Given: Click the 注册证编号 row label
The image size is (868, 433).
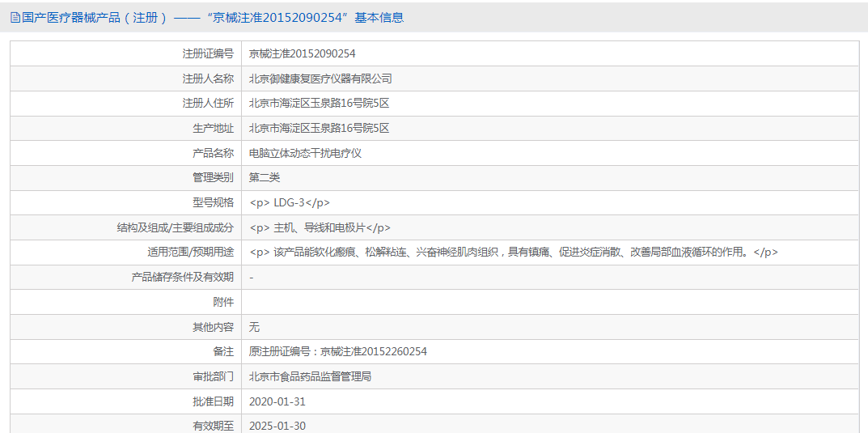Looking at the screenshot, I should click(208, 54).
